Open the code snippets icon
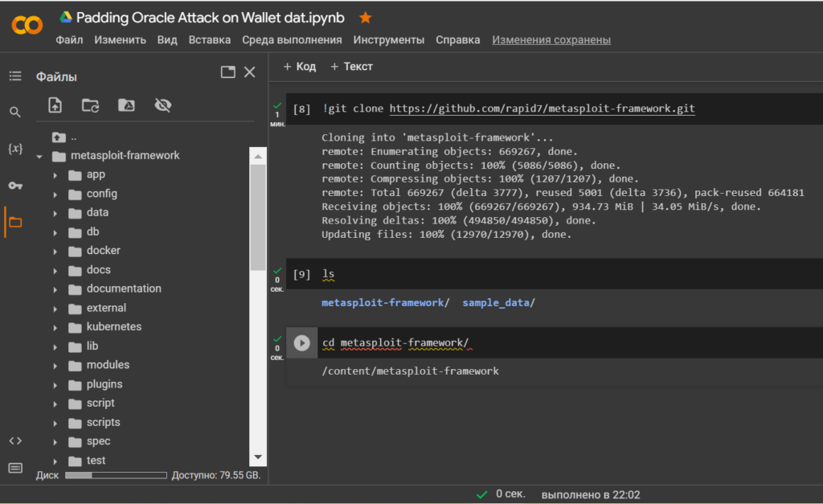Viewport: 823px width, 504px height. pos(15,441)
